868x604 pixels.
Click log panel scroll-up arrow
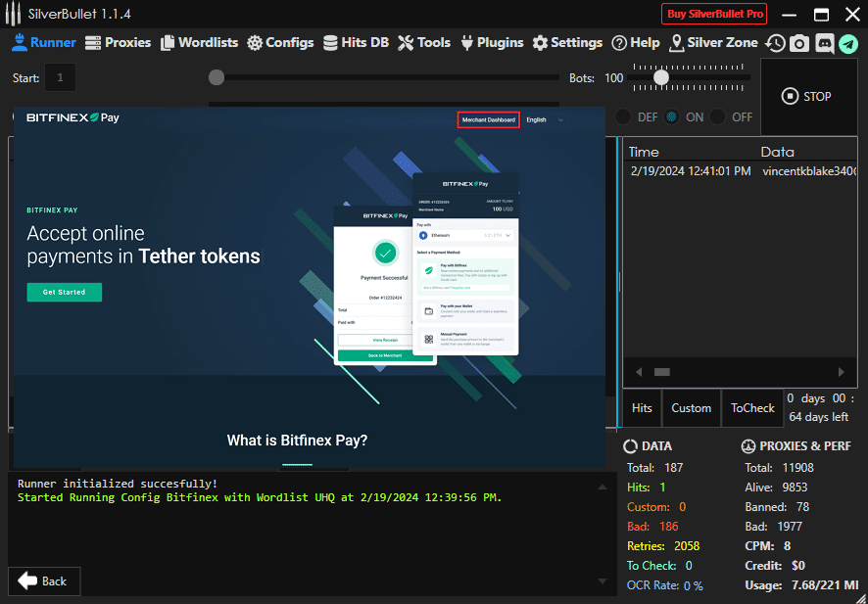603,488
